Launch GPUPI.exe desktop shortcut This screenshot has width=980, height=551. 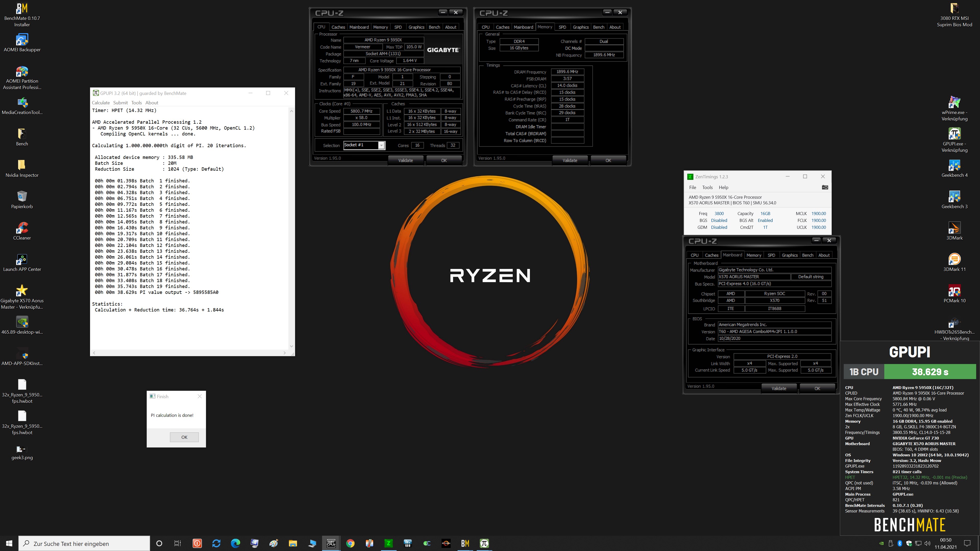pyautogui.click(x=954, y=140)
